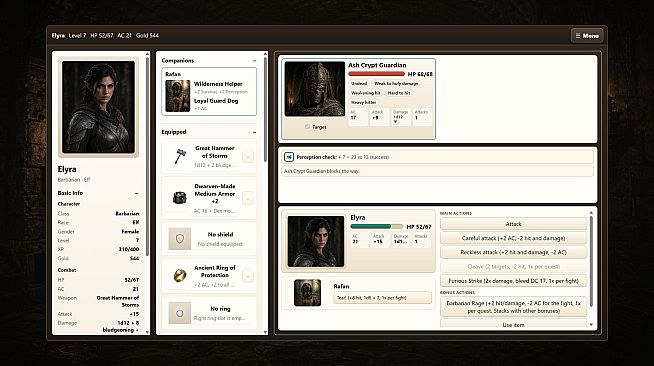Image resolution: width=654 pixels, height=366 pixels.
Task: Use the Furious Strike action
Action: (x=513, y=281)
